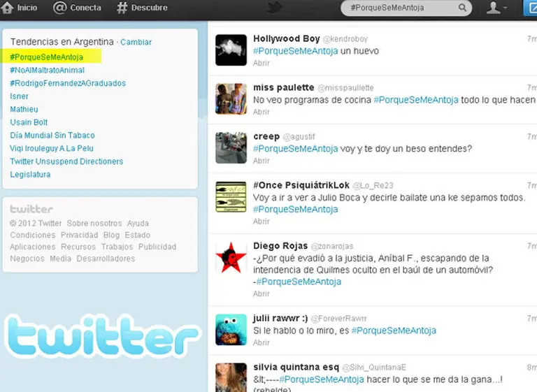The image size is (537, 392).
Task: Select trend Día Mundial Sin Tabaco
Action: click(x=52, y=136)
